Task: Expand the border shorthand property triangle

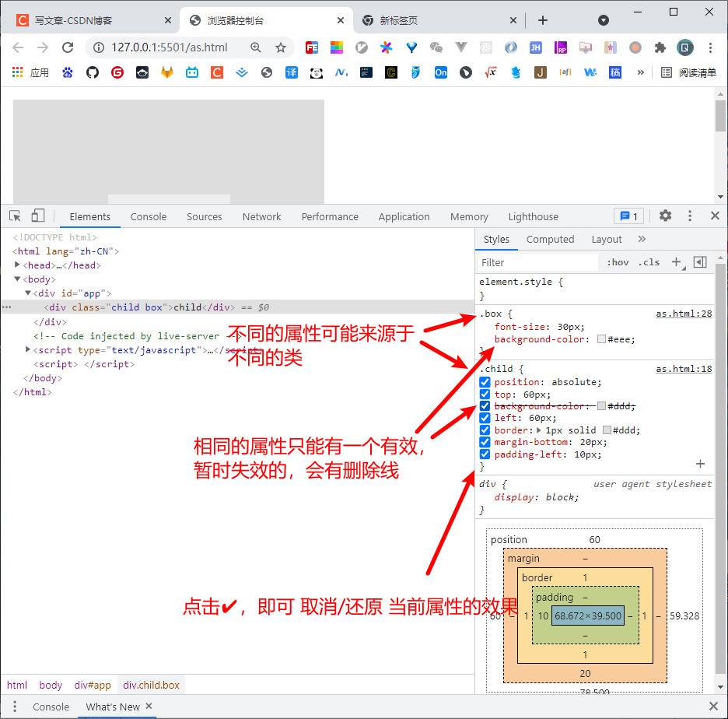Action: 539,430
